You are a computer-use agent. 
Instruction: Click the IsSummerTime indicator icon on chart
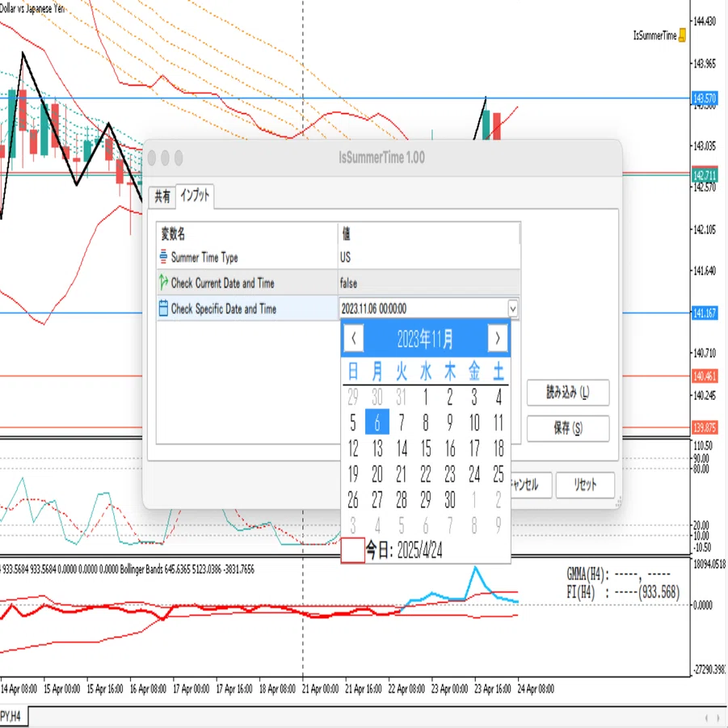[x=682, y=36]
